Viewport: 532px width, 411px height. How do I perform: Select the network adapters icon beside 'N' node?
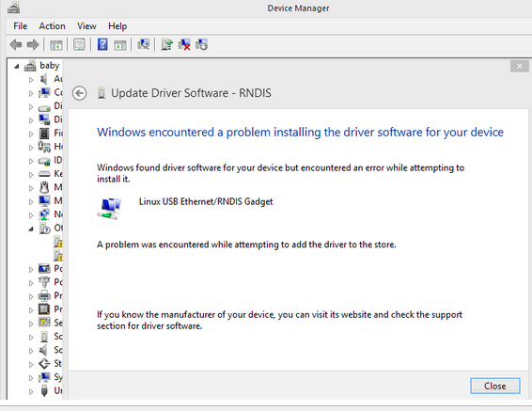click(44, 214)
